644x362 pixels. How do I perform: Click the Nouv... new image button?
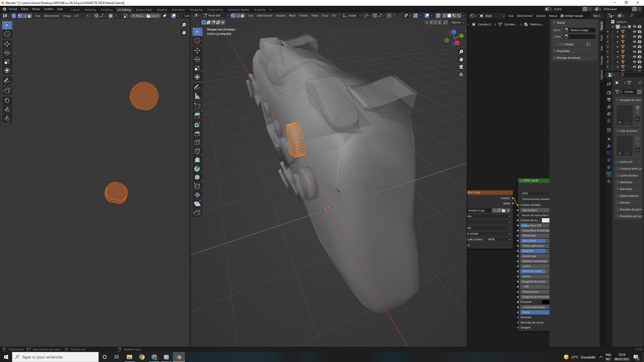click(138, 16)
